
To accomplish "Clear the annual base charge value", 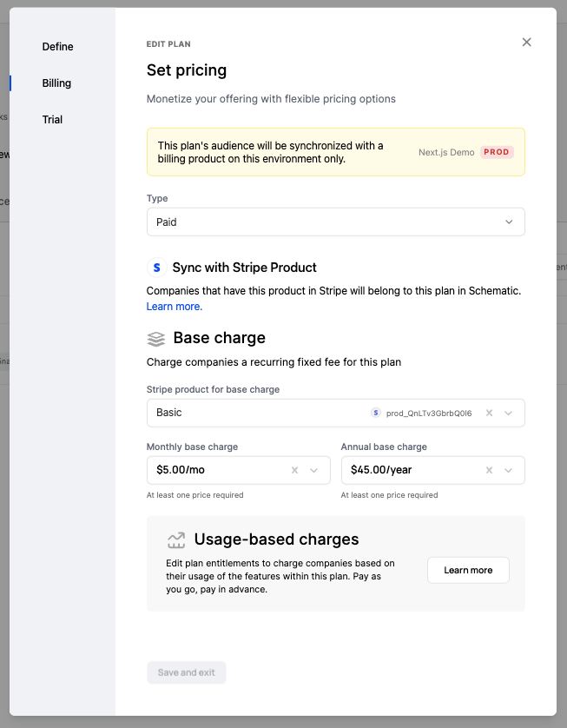I will [489, 470].
